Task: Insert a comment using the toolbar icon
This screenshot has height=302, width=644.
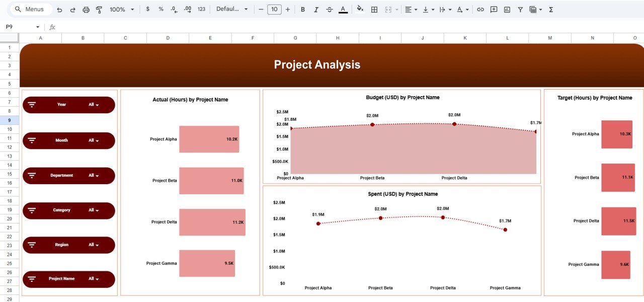Action: click(x=493, y=9)
